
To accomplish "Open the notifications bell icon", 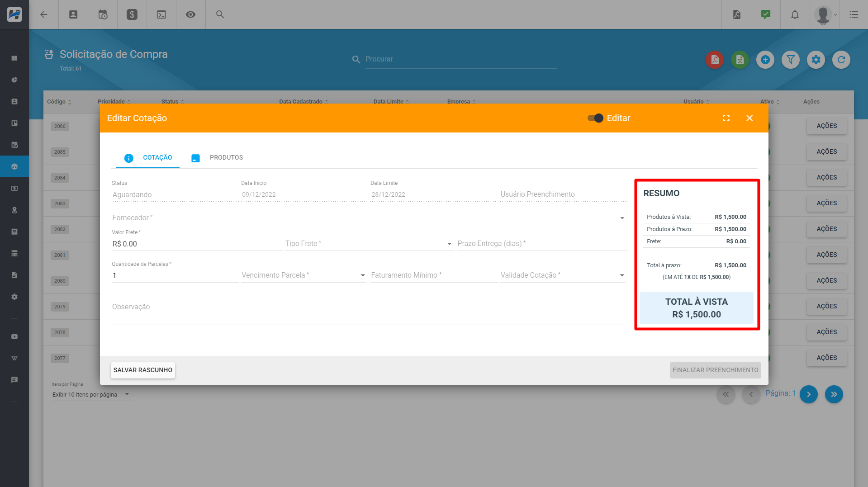I will click(795, 14).
